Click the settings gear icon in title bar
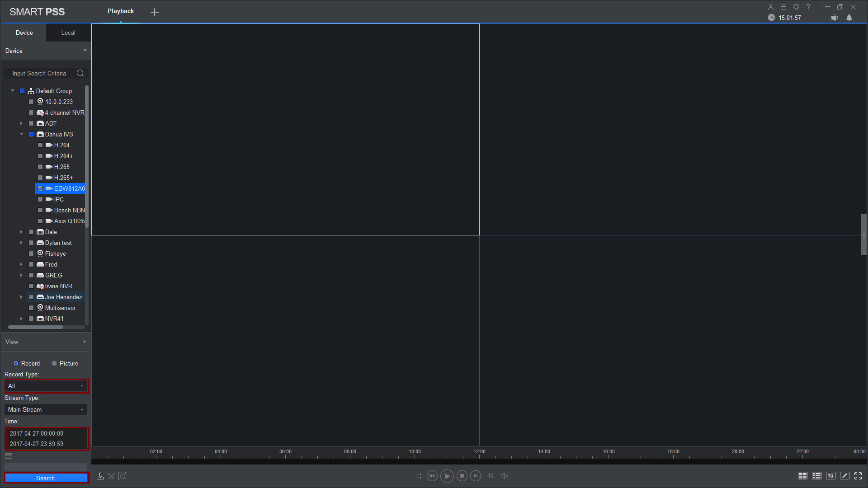 [796, 7]
